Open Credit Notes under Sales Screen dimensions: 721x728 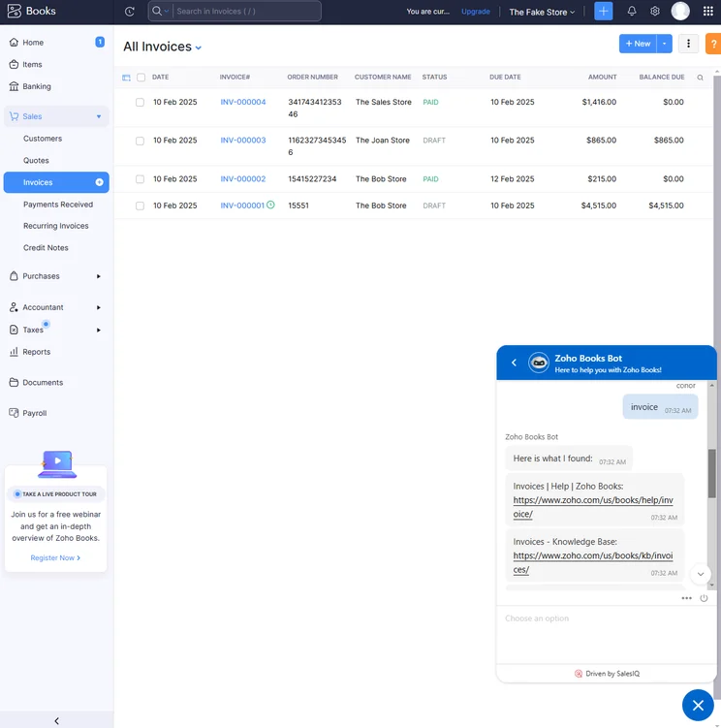[x=46, y=247]
